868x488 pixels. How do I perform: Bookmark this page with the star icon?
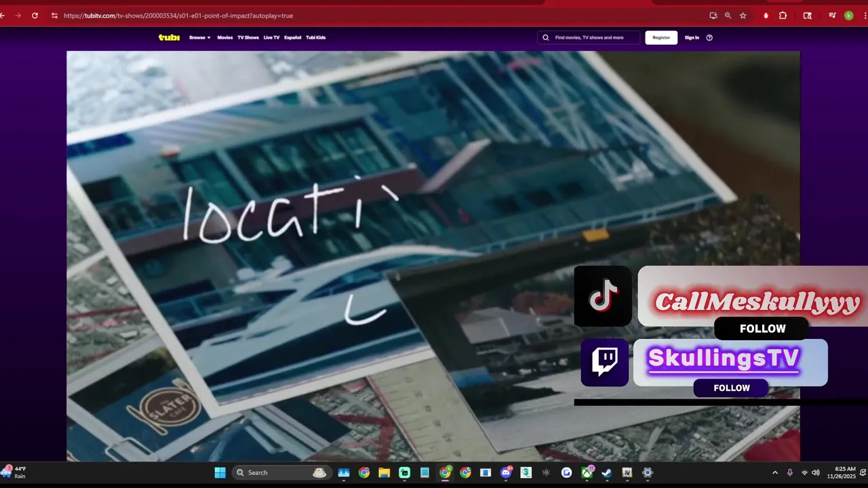743,15
